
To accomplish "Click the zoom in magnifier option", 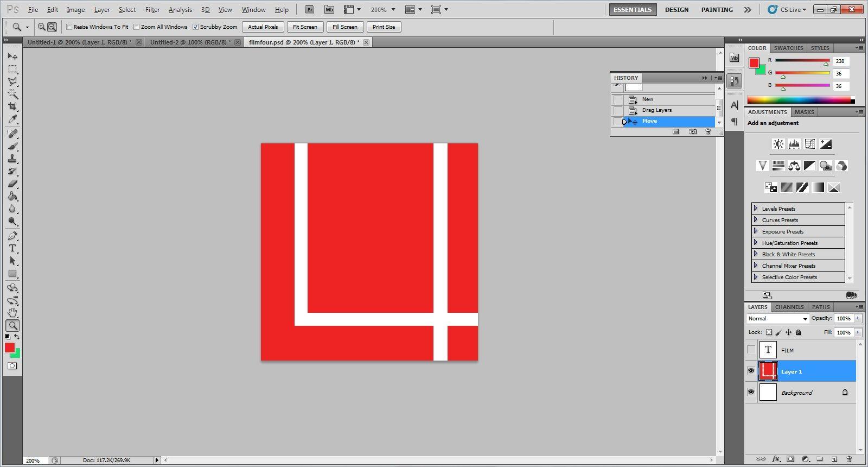I will pyautogui.click(x=42, y=27).
